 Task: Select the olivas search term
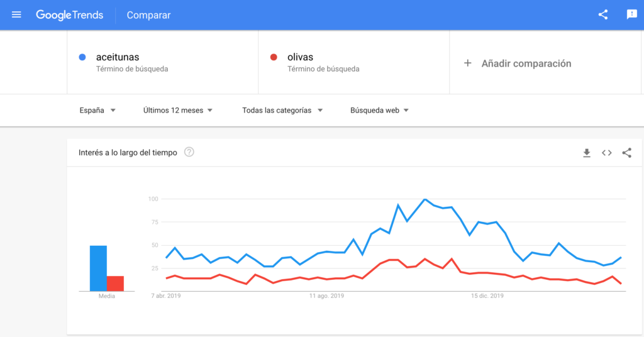[x=300, y=57]
